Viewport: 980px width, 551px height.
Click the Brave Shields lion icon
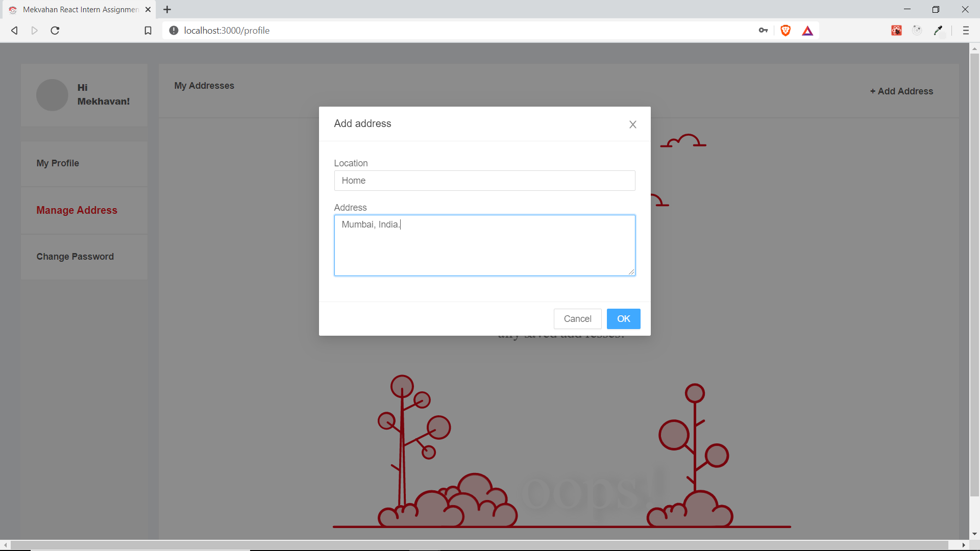(x=786, y=31)
